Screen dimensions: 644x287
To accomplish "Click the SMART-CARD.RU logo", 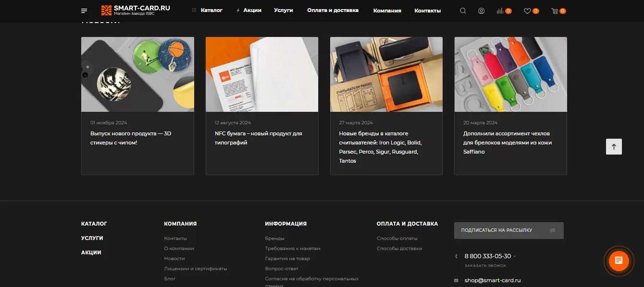I will pyautogui.click(x=136, y=10).
